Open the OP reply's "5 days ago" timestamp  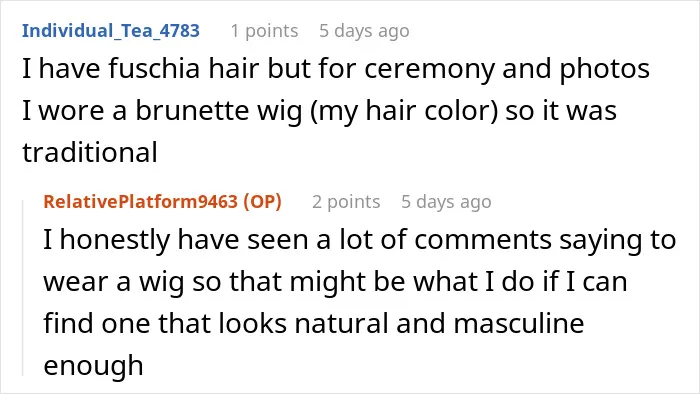[446, 202]
